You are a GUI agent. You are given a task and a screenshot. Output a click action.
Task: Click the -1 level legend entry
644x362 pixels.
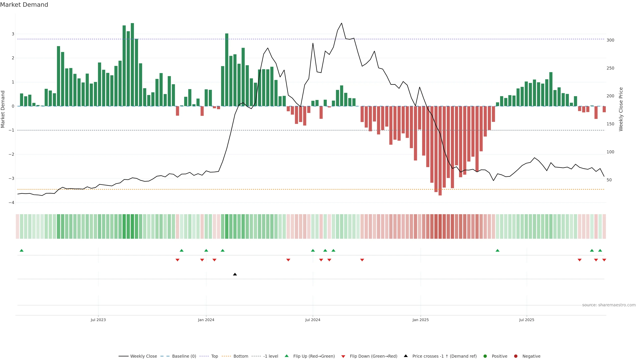point(271,356)
